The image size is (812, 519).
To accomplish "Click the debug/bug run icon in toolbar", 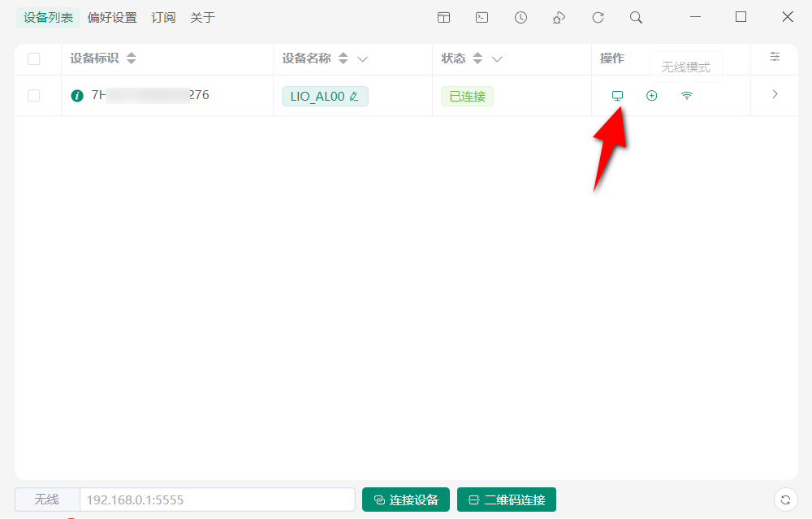I will click(559, 16).
